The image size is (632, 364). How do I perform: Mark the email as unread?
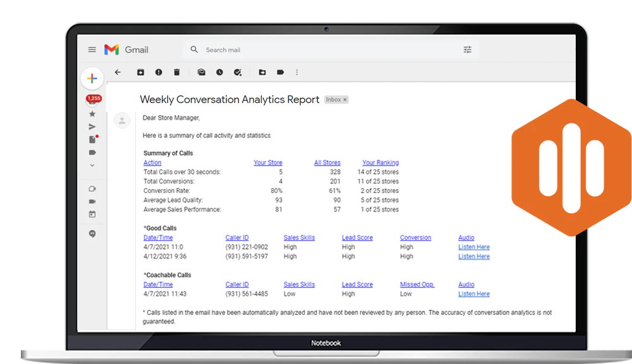201,72
